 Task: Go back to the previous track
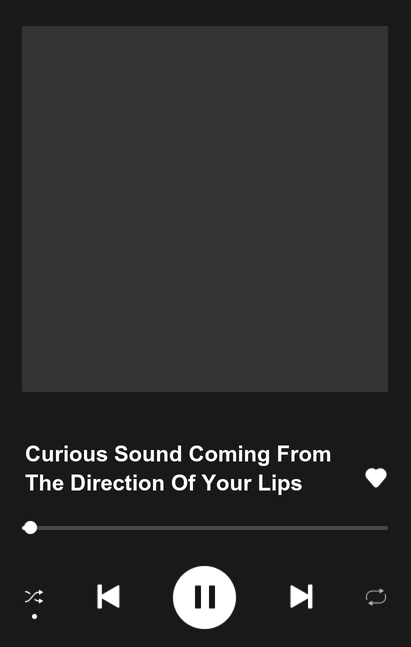109,596
